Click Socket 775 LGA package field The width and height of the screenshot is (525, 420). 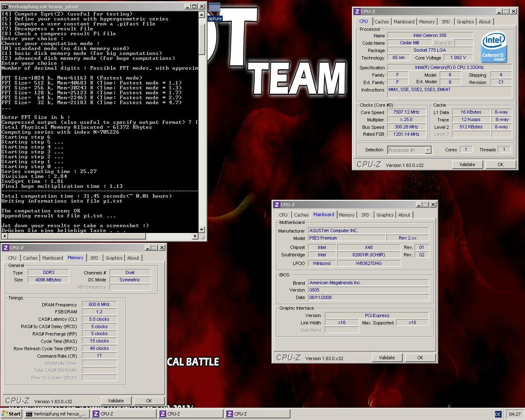point(430,50)
